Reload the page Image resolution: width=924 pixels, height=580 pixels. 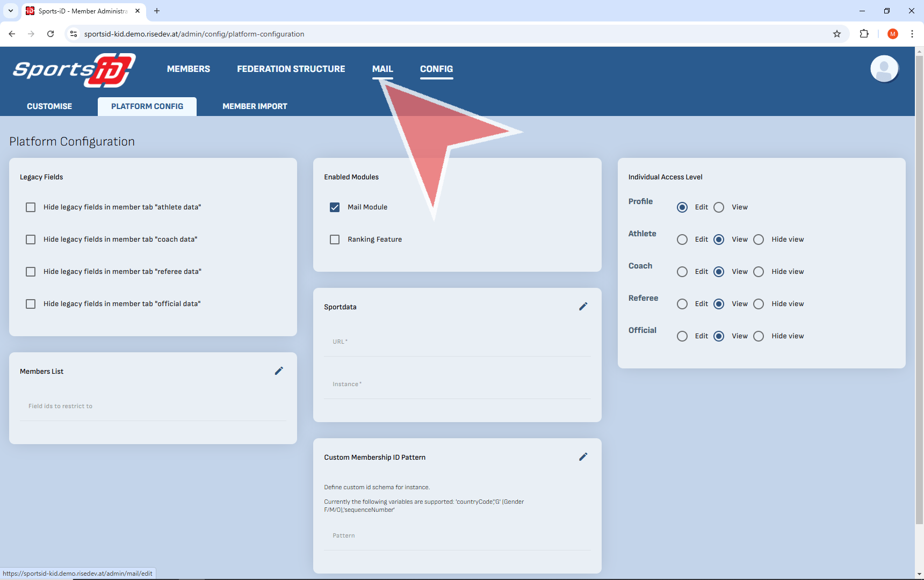[50, 34]
